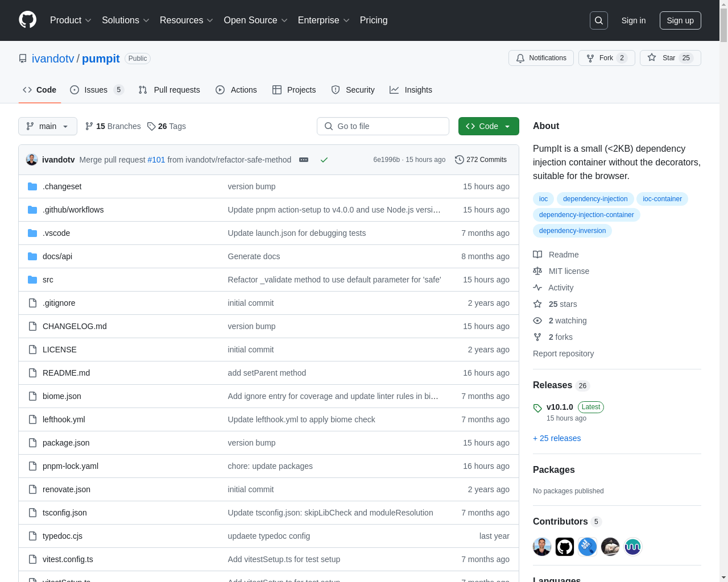Click Report repository link
This screenshot has height=582, width=728.
563,354
